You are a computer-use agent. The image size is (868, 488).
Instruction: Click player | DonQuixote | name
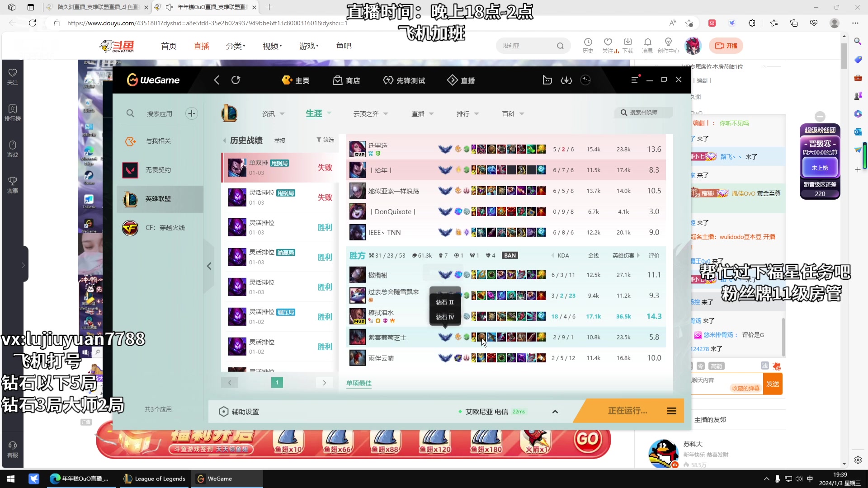392,211
